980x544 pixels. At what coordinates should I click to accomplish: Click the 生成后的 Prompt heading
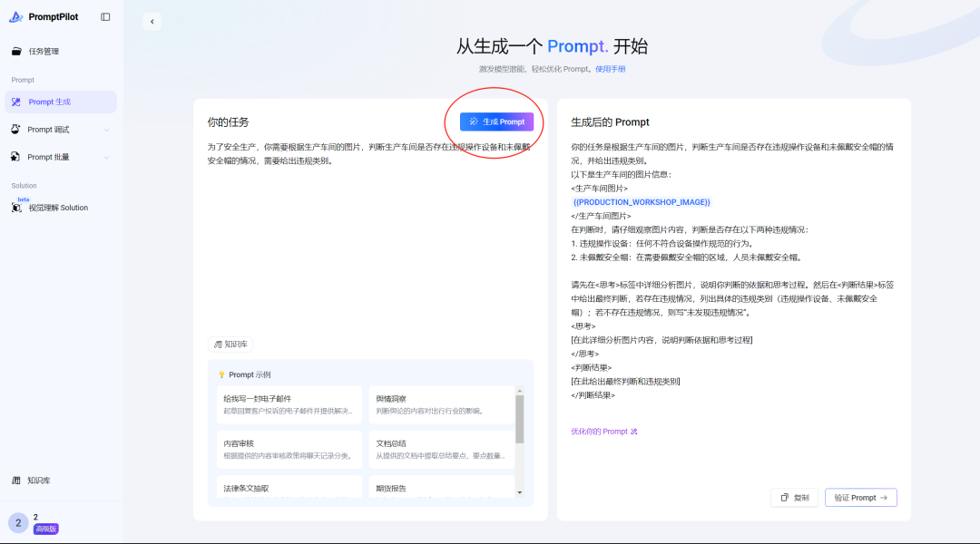pyautogui.click(x=610, y=122)
